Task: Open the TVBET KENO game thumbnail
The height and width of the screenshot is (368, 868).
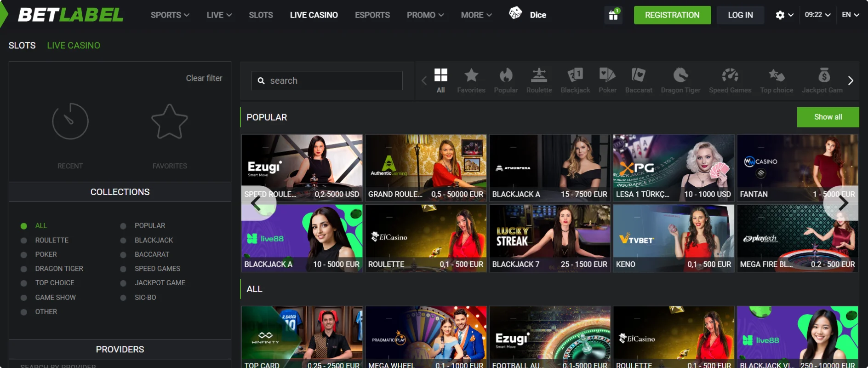Action: [674, 238]
